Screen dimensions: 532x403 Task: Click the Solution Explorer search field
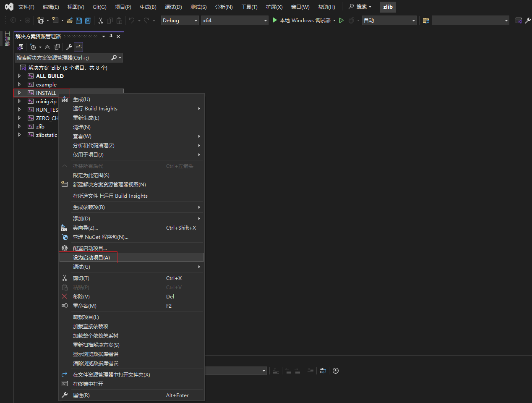63,58
